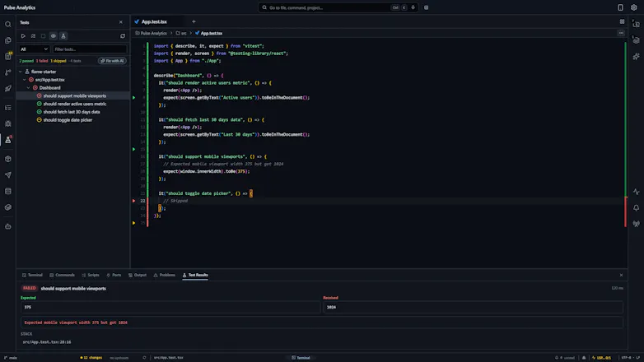Open the changes icon with the yellow badge

tap(7, 56)
